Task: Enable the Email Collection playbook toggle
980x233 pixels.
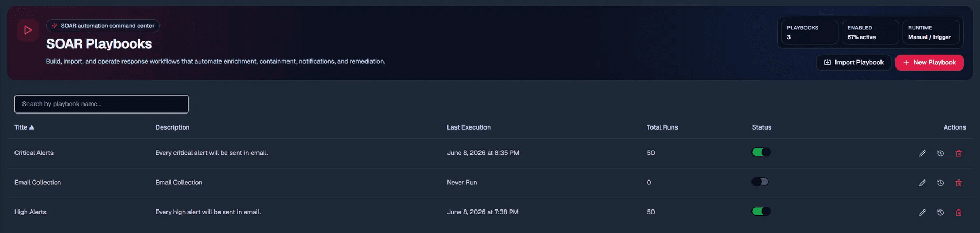Action: [760, 182]
